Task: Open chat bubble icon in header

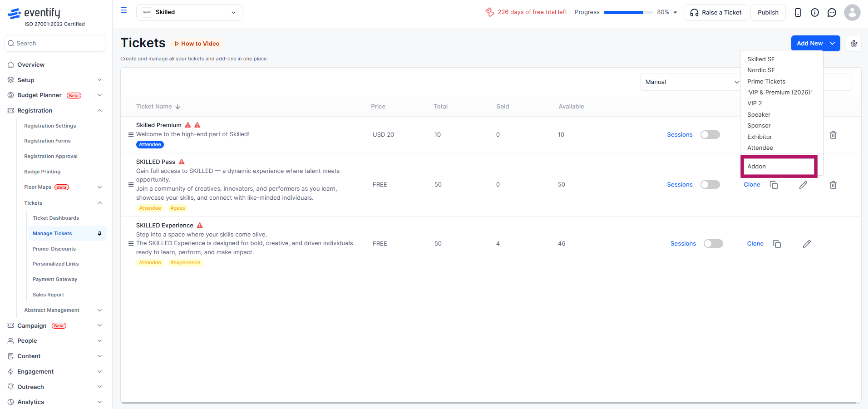Action: click(x=832, y=12)
